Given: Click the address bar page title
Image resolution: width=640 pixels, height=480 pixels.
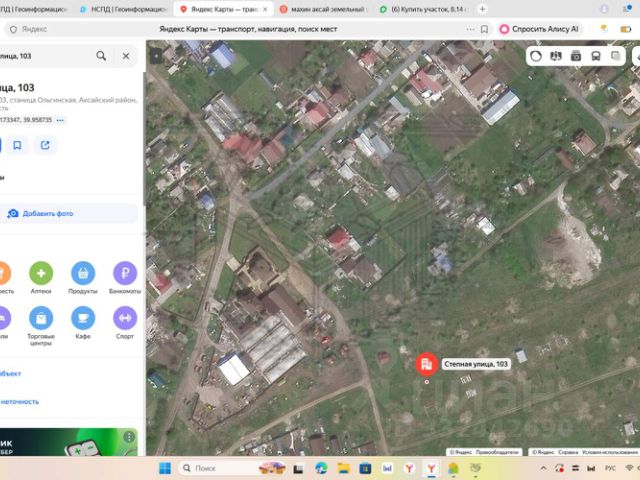Looking at the screenshot, I should tap(248, 29).
